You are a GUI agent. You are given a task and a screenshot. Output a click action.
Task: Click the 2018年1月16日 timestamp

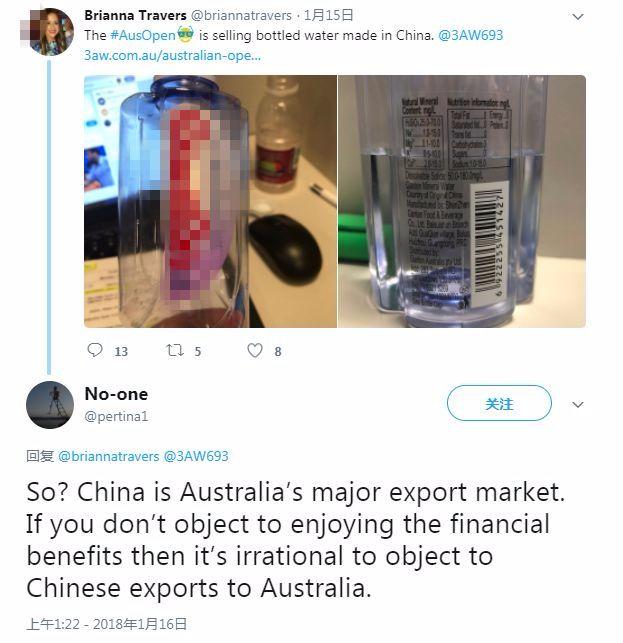pos(140,624)
